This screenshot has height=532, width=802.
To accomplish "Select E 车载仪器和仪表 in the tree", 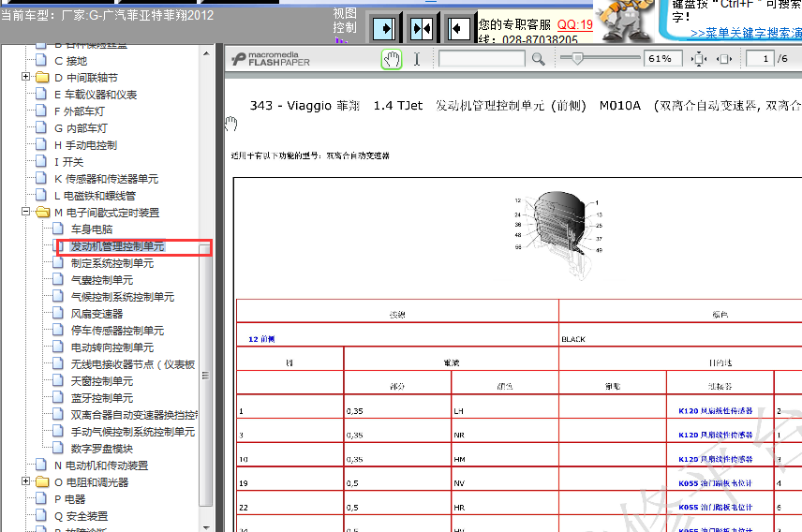I will tap(96, 94).
